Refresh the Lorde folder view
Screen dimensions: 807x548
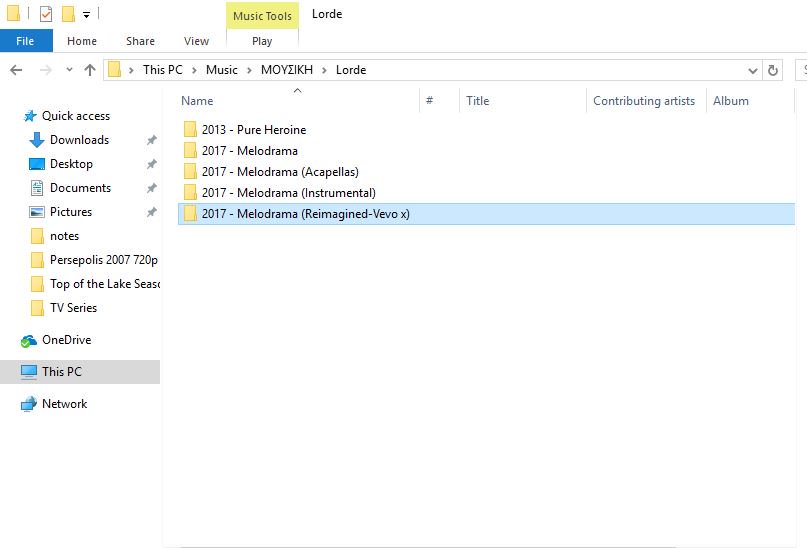[773, 70]
